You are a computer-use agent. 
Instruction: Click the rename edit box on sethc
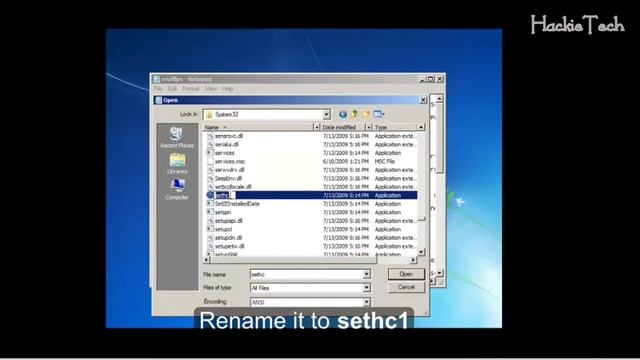tap(224, 195)
